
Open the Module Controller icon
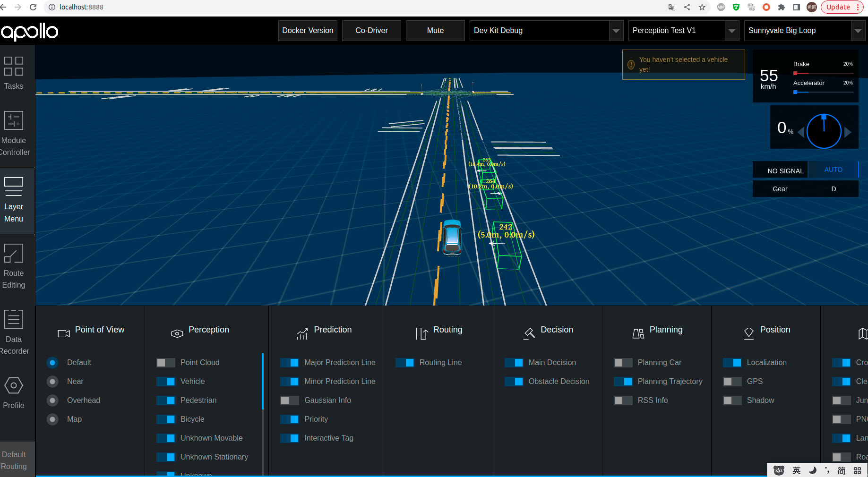click(14, 120)
